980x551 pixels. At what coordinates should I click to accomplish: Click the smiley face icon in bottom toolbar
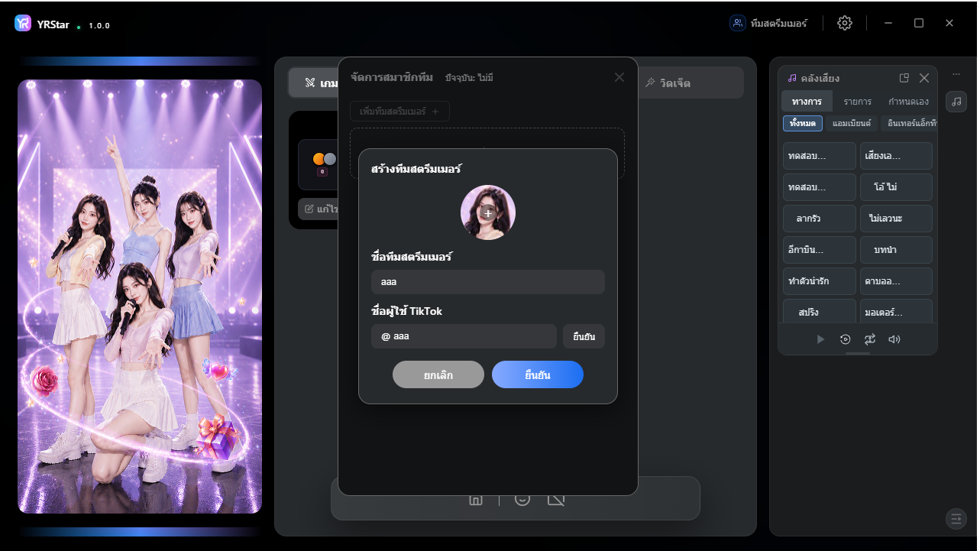522,499
